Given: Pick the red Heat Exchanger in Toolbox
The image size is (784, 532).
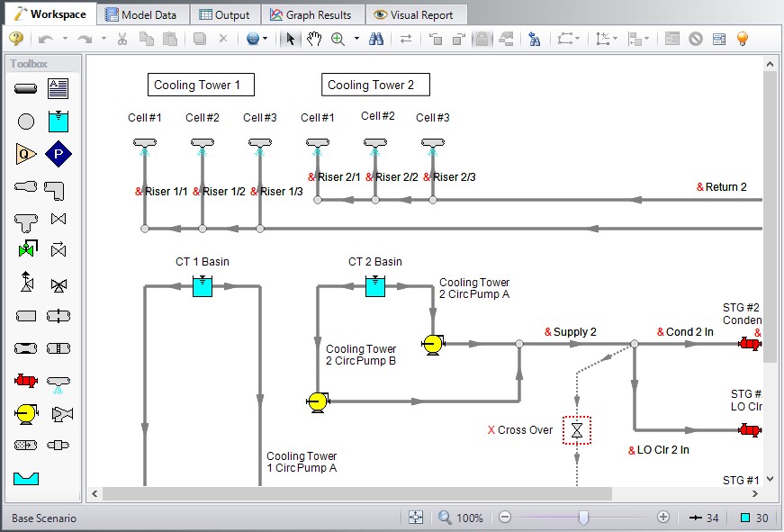Looking at the screenshot, I should tap(26, 381).
